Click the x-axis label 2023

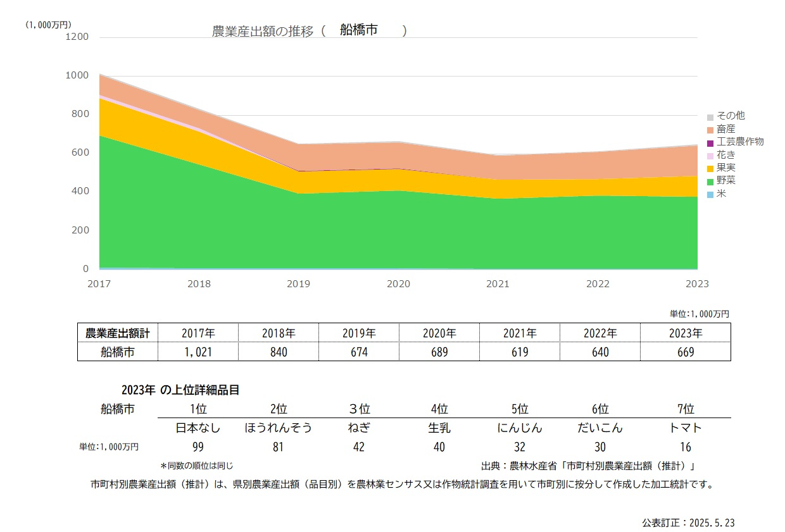(697, 284)
